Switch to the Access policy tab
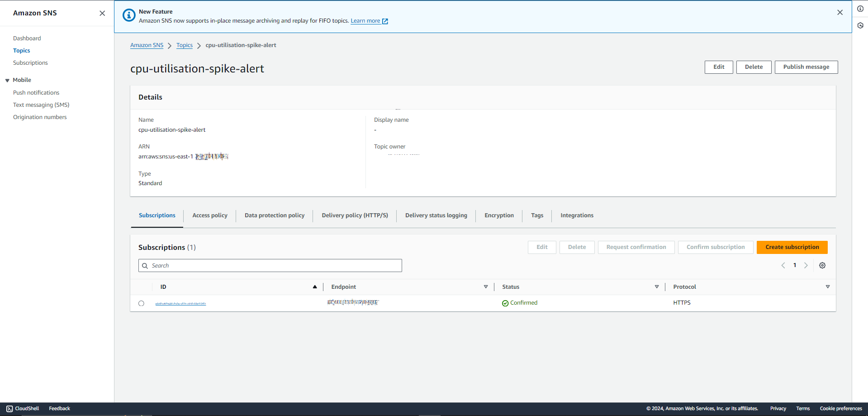Image resolution: width=868 pixels, height=416 pixels. [210, 215]
